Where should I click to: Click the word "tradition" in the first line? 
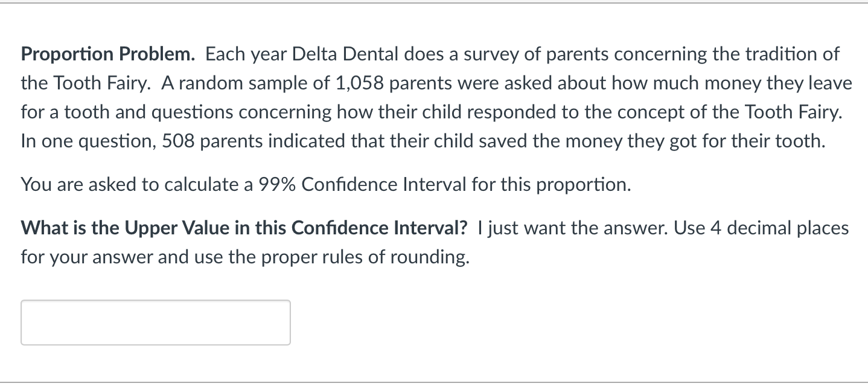coord(782,54)
